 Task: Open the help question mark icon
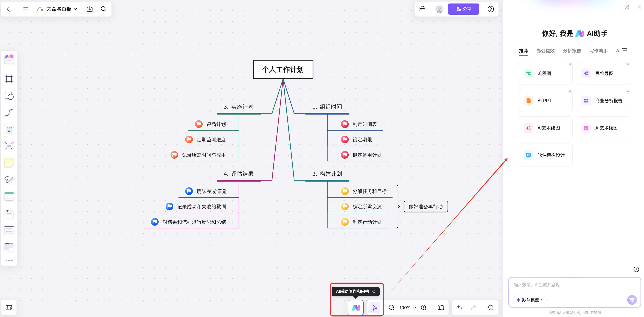coord(490,9)
